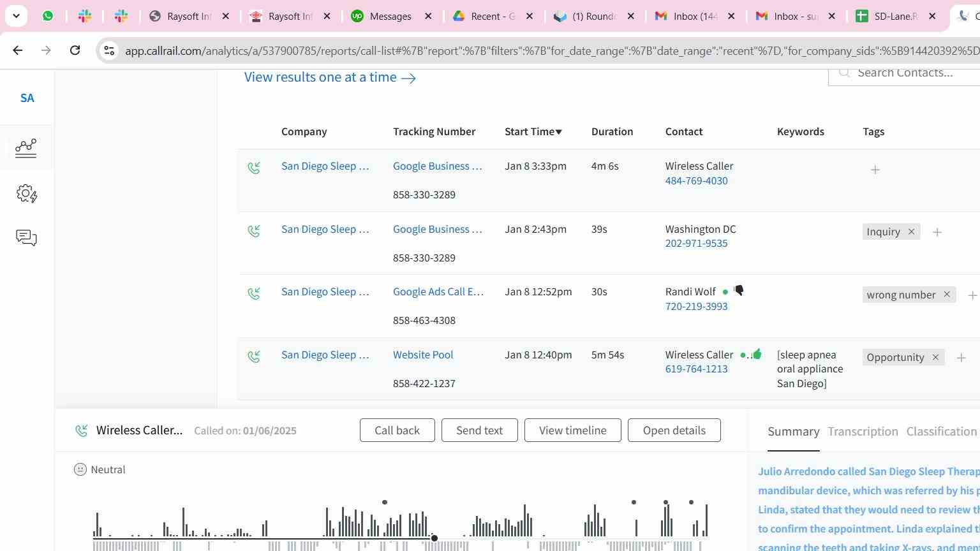Select the Summary tab
980x551 pixels.
click(x=793, y=432)
